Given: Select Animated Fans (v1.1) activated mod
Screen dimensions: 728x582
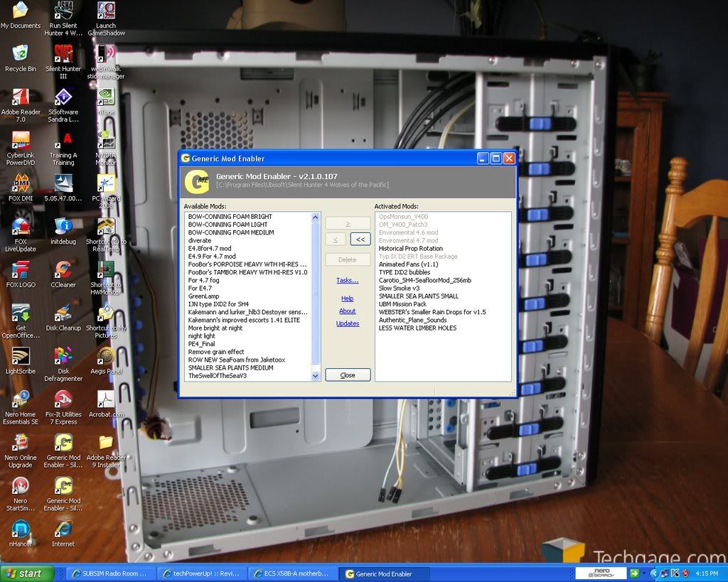Looking at the screenshot, I should click(x=408, y=264).
